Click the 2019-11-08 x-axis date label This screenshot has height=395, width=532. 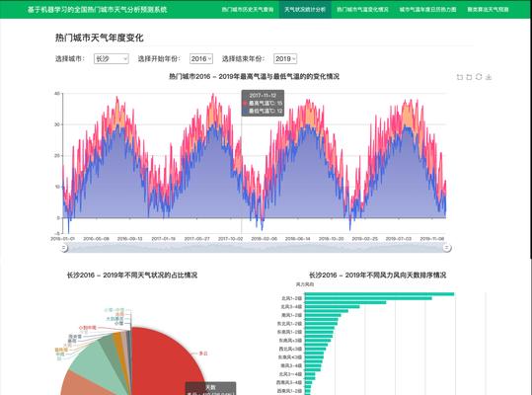coord(432,239)
